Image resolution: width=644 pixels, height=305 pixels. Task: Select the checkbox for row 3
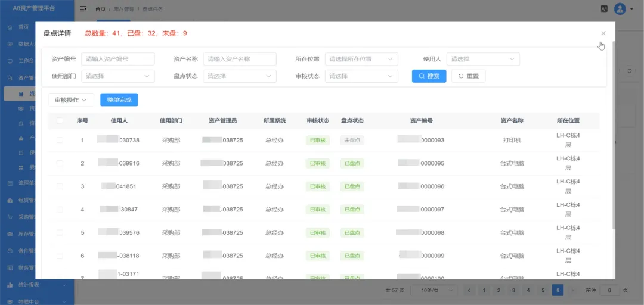pyautogui.click(x=60, y=186)
